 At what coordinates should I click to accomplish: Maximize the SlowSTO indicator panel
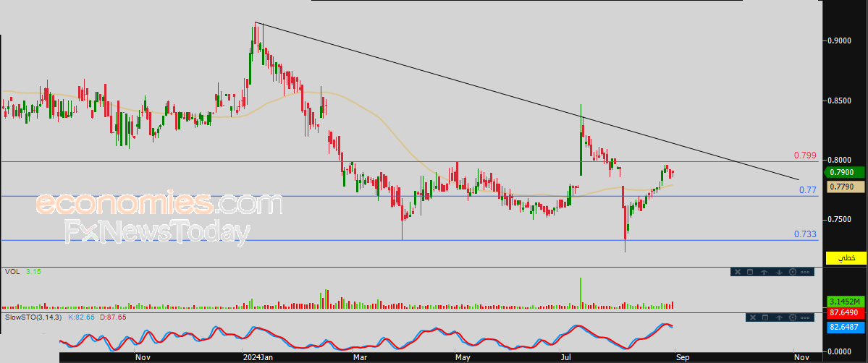[764, 317]
